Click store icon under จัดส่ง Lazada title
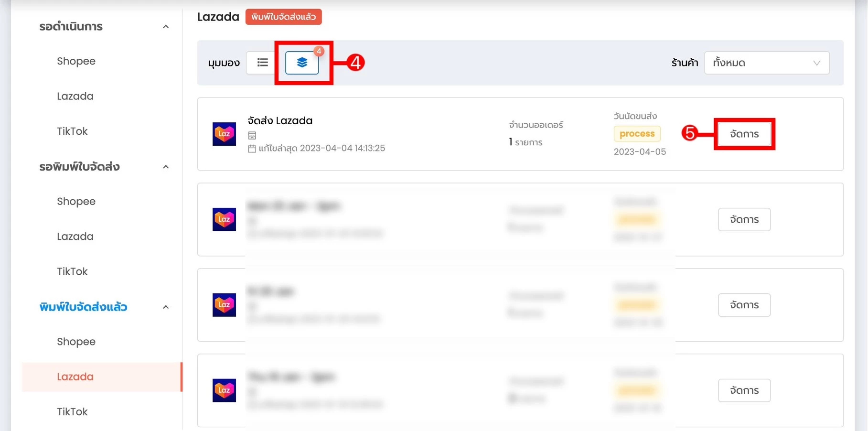The height and width of the screenshot is (431, 868). [x=252, y=136]
